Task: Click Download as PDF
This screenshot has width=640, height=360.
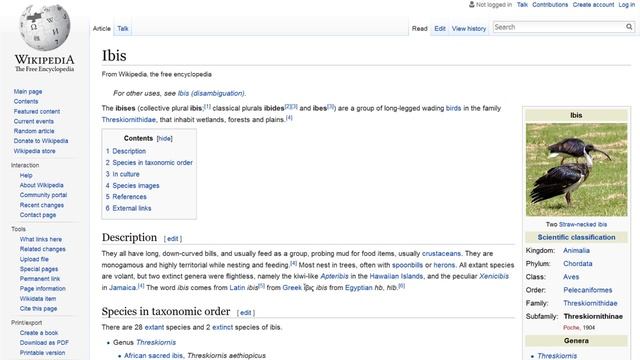Action: (x=44, y=342)
